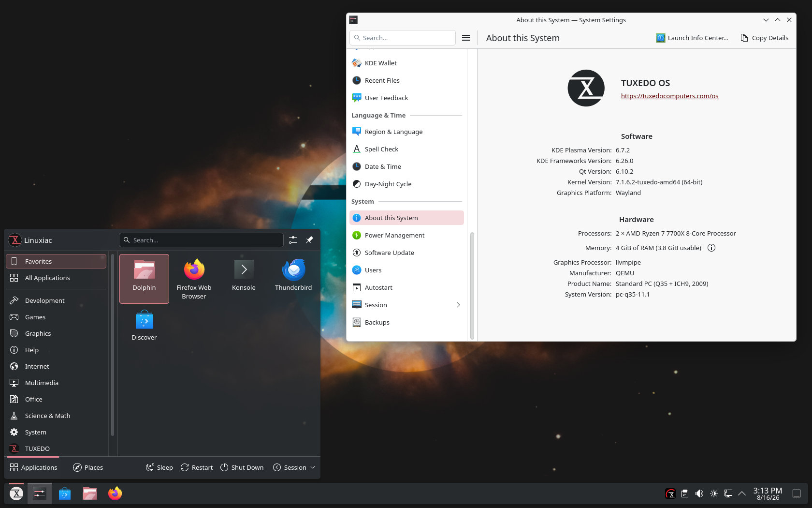Show hidden system tray icons
Viewport: 812px width, 508px height.
[x=742, y=493]
